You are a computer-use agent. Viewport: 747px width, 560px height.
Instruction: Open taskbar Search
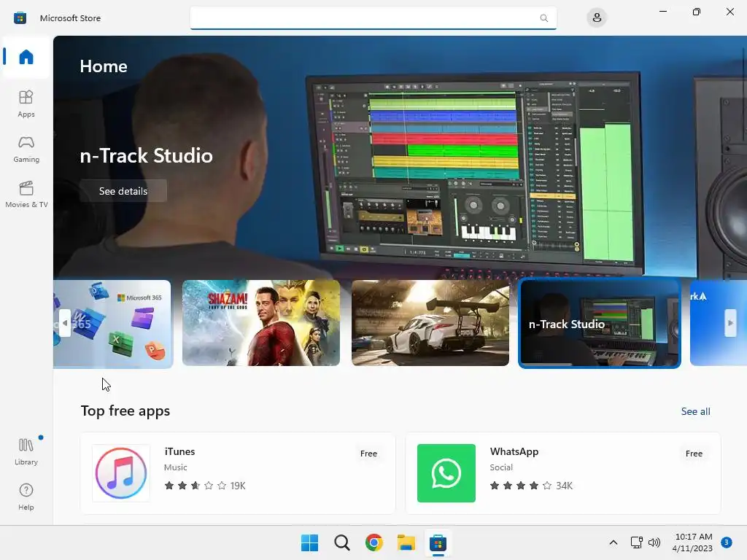(x=342, y=542)
